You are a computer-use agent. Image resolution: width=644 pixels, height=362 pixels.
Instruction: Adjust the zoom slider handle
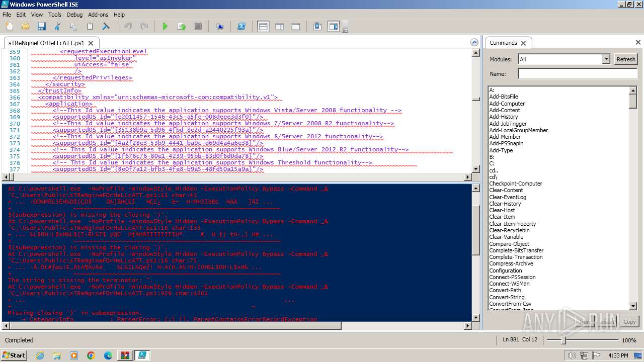click(x=563, y=340)
